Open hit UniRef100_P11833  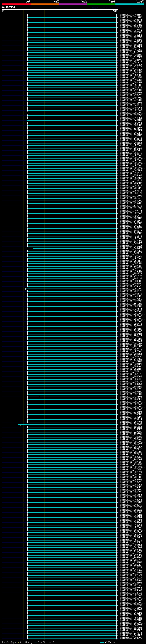(x=131, y=208)
